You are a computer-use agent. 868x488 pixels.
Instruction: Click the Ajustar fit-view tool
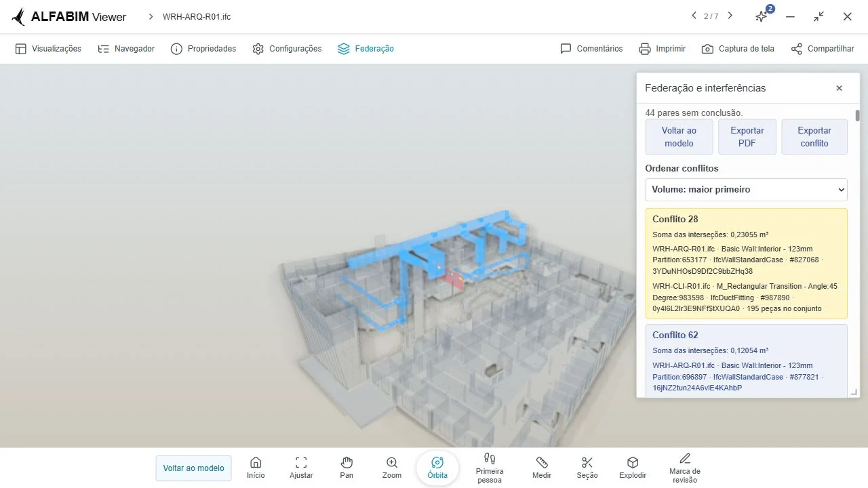(301, 468)
